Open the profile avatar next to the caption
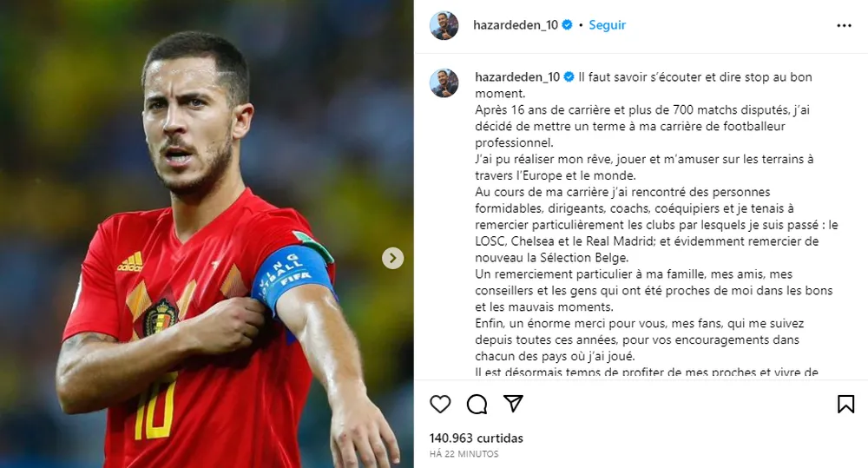Image resolution: width=868 pixels, height=468 pixels. pyautogui.click(x=444, y=83)
